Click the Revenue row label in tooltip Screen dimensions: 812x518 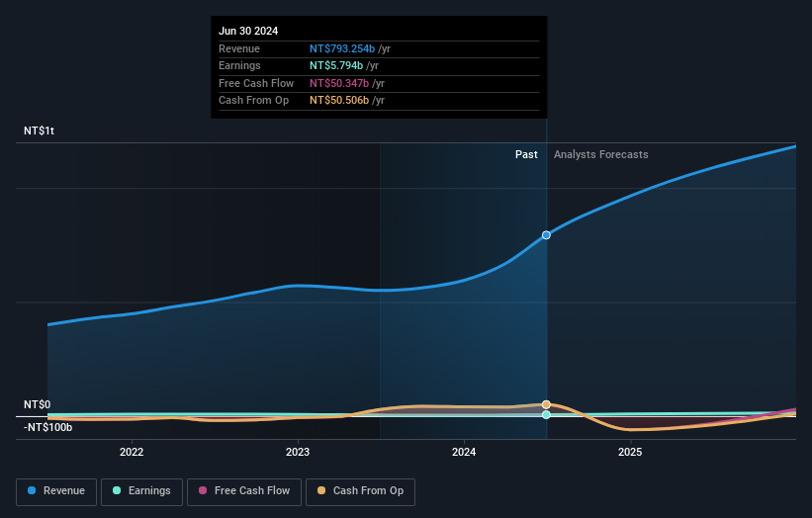pyautogui.click(x=239, y=48)
